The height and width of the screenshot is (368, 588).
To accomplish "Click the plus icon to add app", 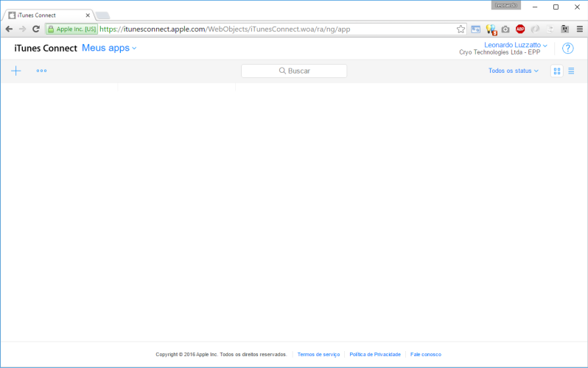I will (x=16, y=71).
